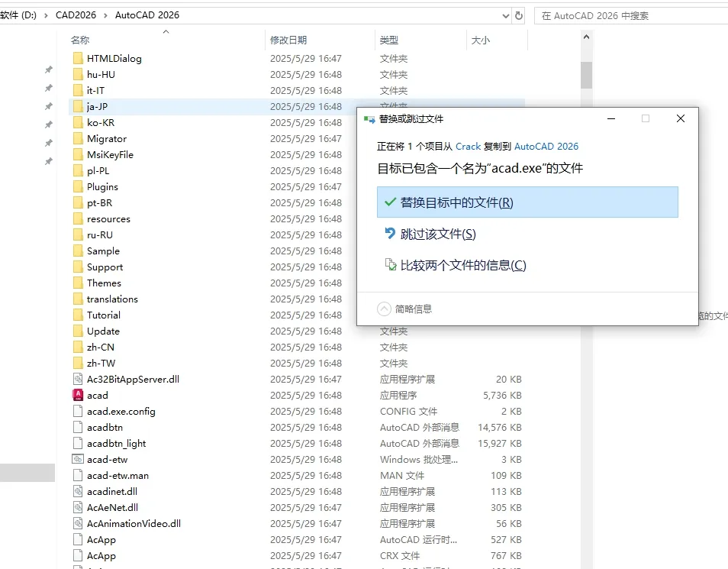Select the acadbtn_light file name
The height and width of the screenshot is (569, 728).
click(x=117, y=444)
